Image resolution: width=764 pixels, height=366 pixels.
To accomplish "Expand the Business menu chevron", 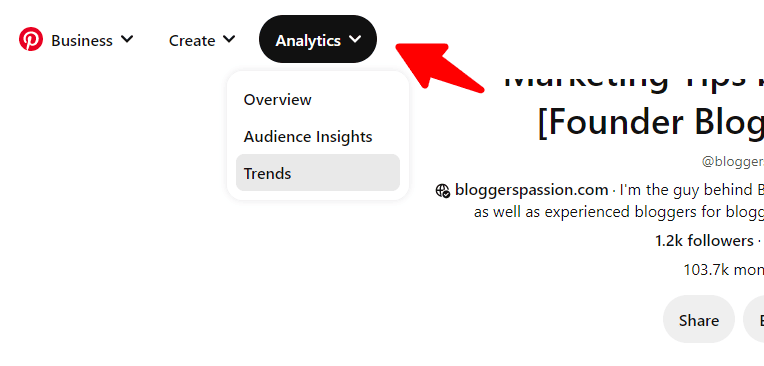I will click(x=127, y=39).
